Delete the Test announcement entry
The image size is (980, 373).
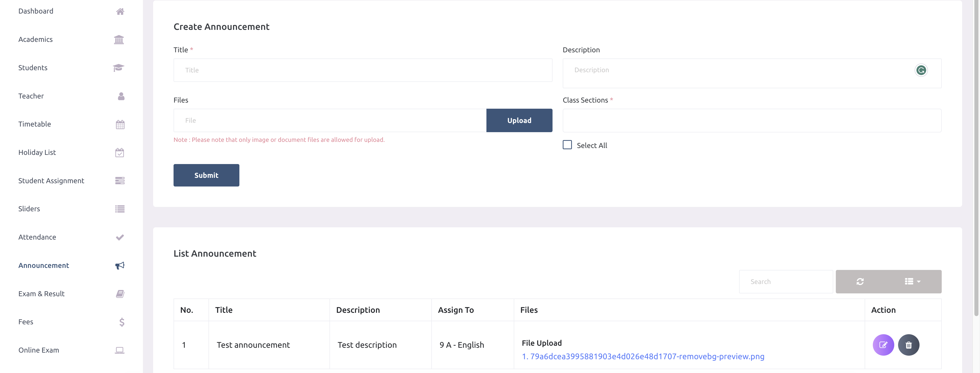click(909, 345)
